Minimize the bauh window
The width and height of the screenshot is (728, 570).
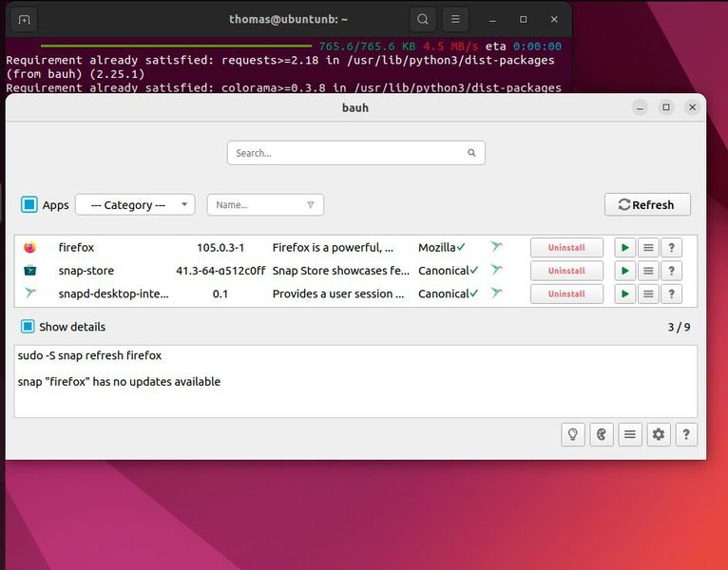[640, 107]
